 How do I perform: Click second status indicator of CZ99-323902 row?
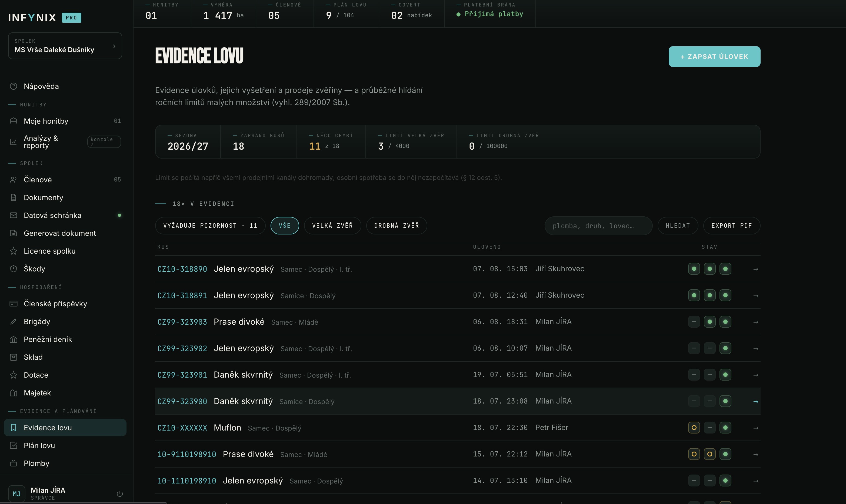coord(710,348)
